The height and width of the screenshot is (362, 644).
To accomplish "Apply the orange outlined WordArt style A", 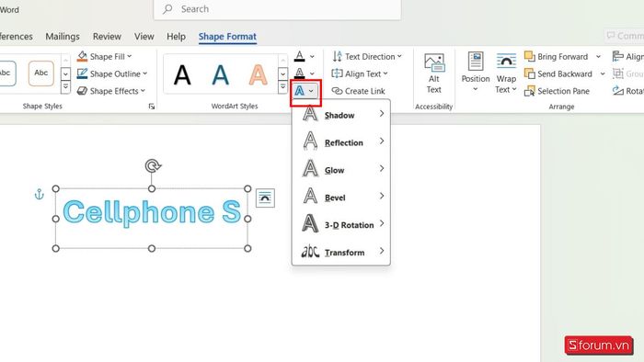I will point(258,75).
